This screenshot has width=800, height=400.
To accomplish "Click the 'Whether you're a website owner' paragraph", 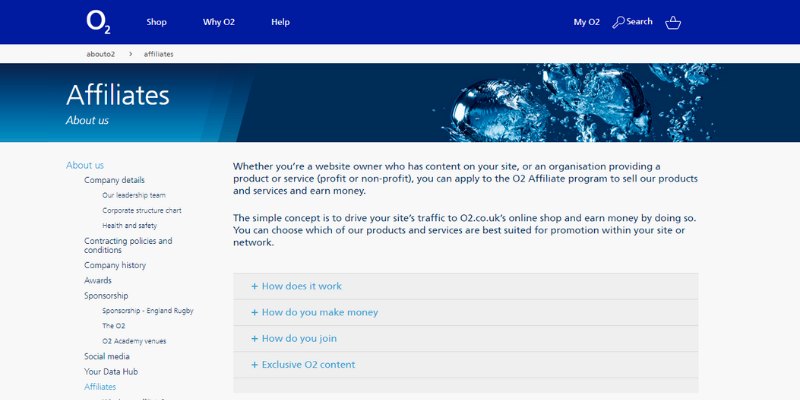I will coord(465,179).
